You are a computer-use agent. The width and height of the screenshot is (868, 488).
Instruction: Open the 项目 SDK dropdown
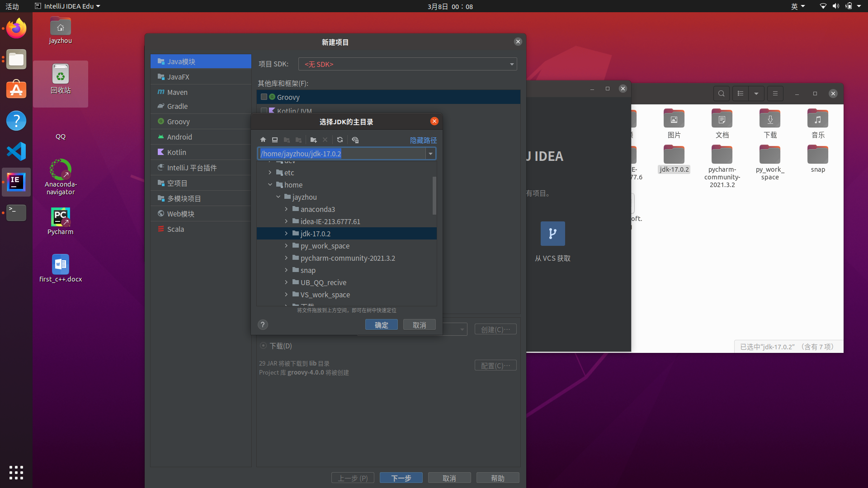[x=407, y=64]
